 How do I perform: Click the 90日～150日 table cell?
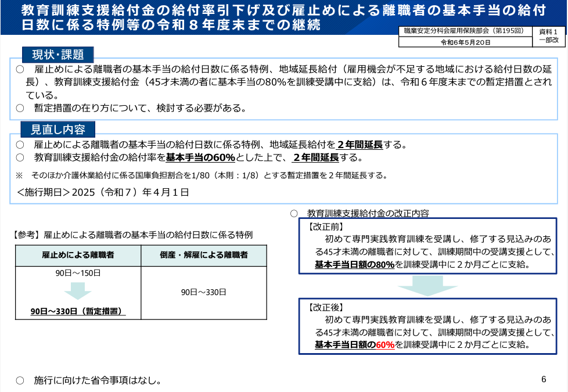tap(78, 273)
